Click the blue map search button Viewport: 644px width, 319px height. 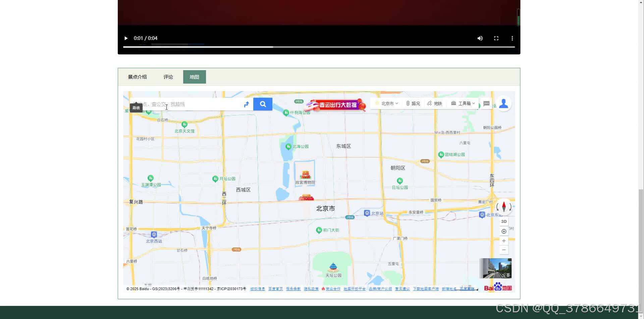(263, 104)
